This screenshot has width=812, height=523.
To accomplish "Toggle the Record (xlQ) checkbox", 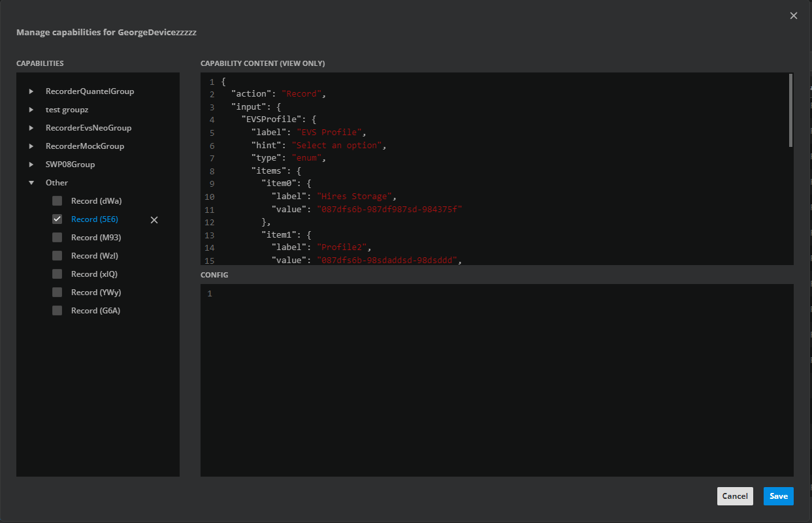I will coord(57,274).
